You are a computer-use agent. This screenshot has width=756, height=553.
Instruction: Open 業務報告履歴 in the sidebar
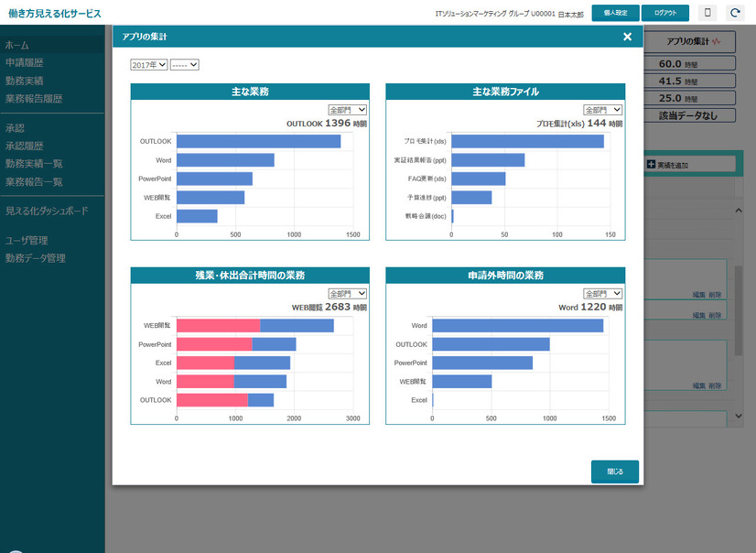34,99
